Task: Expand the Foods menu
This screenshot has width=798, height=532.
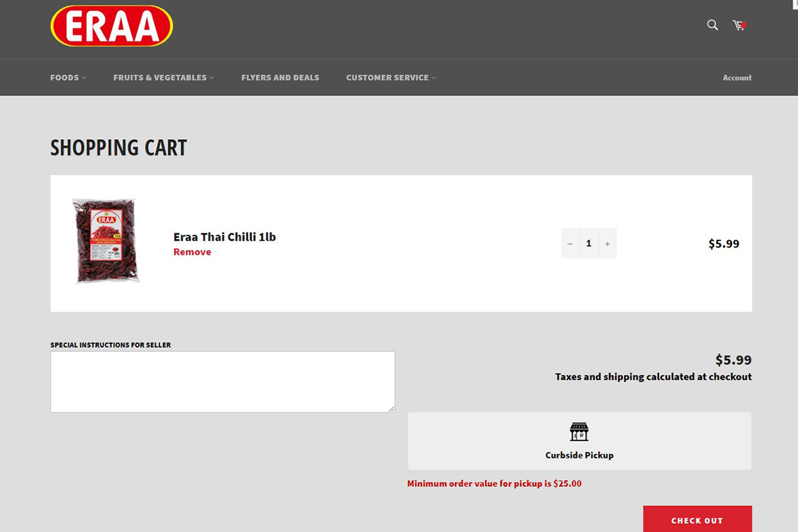Action: click(68, 77)
